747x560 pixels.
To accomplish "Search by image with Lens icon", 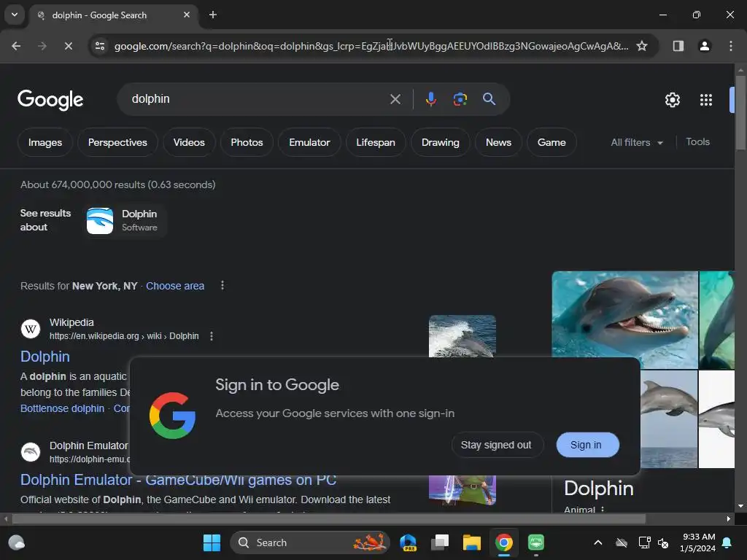I will 460,99.
